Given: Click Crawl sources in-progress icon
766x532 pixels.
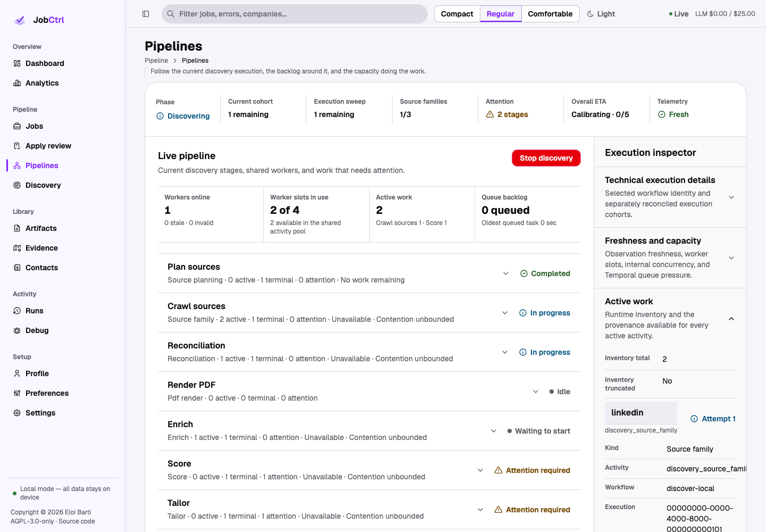Looking at the screenshot, I should (x=523, y=313).
